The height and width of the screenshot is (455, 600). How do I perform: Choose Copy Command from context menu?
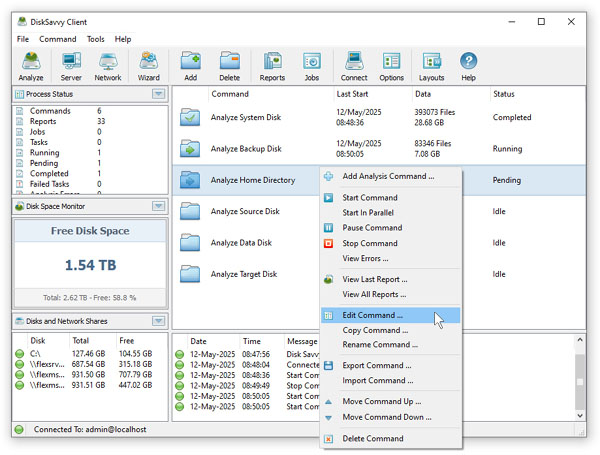click(390, 330)
